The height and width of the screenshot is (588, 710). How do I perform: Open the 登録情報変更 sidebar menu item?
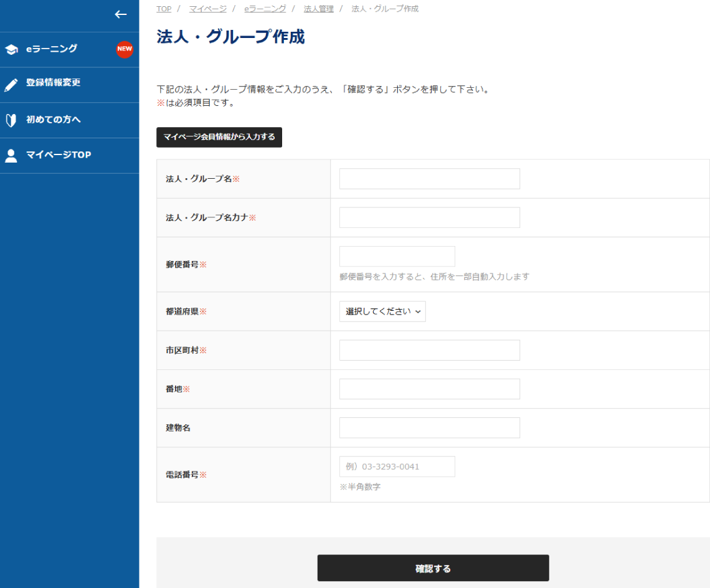point(54,83)
